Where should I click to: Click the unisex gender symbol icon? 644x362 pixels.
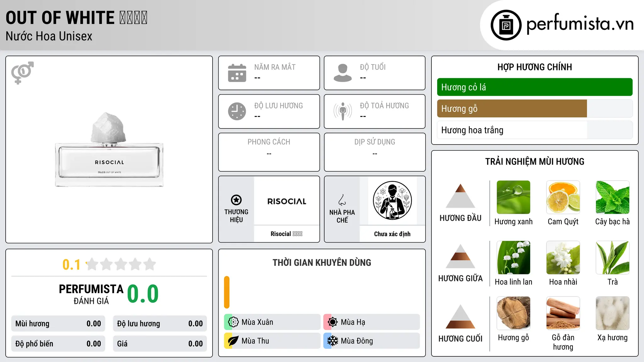(x=22, y=73)
